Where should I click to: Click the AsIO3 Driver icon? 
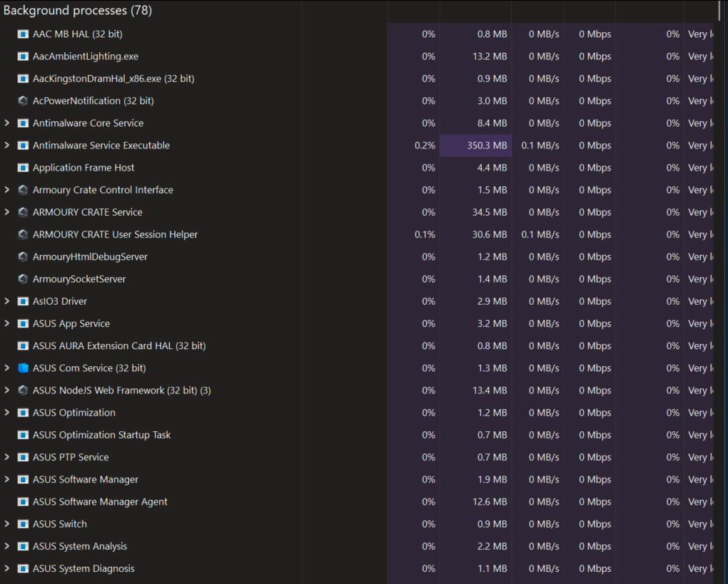(23, 301)
